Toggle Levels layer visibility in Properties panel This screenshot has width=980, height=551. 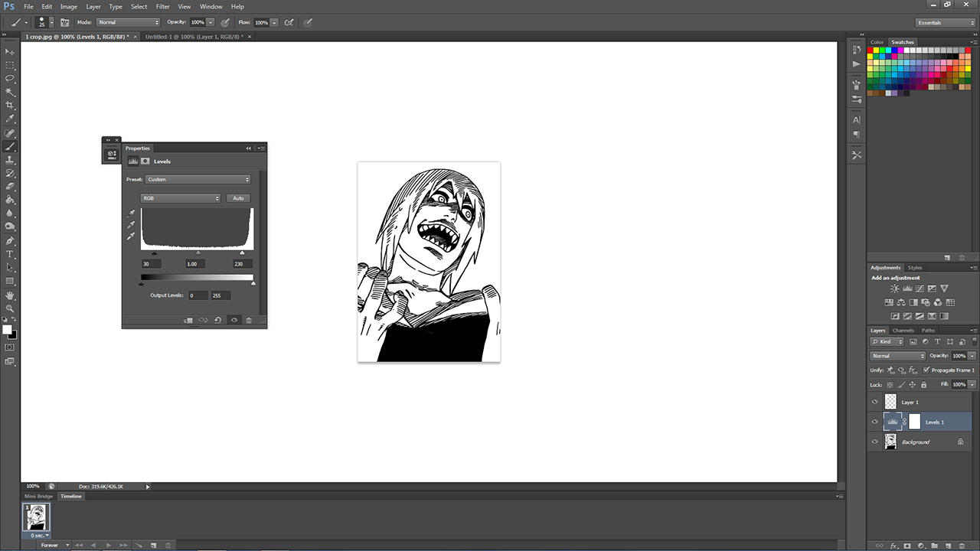coord(234,320)
